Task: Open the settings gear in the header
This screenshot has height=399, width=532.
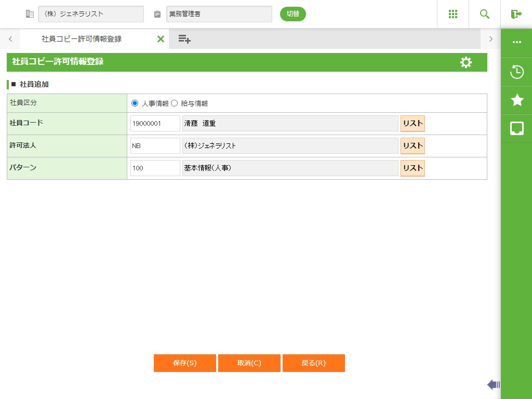Action: (466, 62)
